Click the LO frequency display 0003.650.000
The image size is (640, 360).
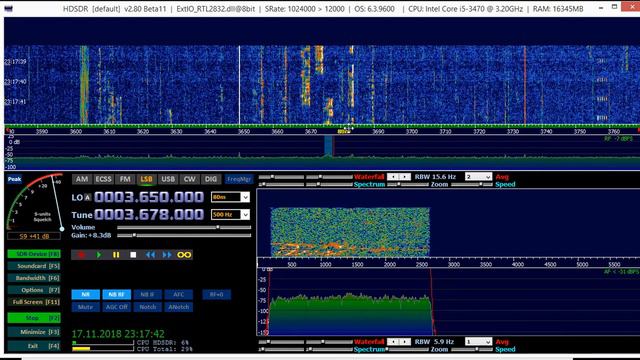[x=149, y=198]
